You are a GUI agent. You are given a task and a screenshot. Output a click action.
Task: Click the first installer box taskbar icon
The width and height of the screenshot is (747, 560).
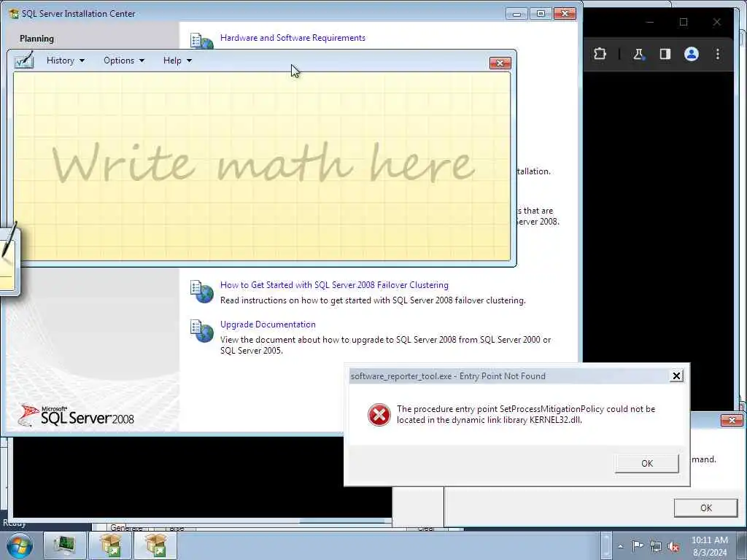pyautogui.click(x=110, y=545)
